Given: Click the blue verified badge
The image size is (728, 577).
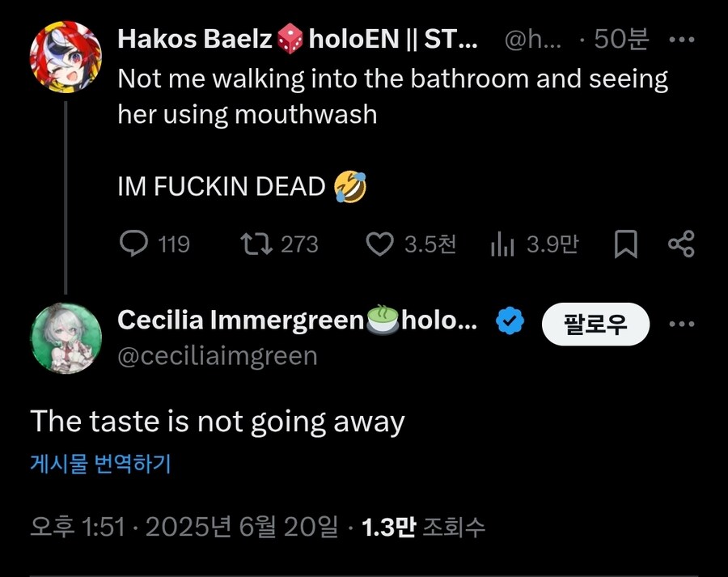Looking at the screenshot, I should [510, 320].
